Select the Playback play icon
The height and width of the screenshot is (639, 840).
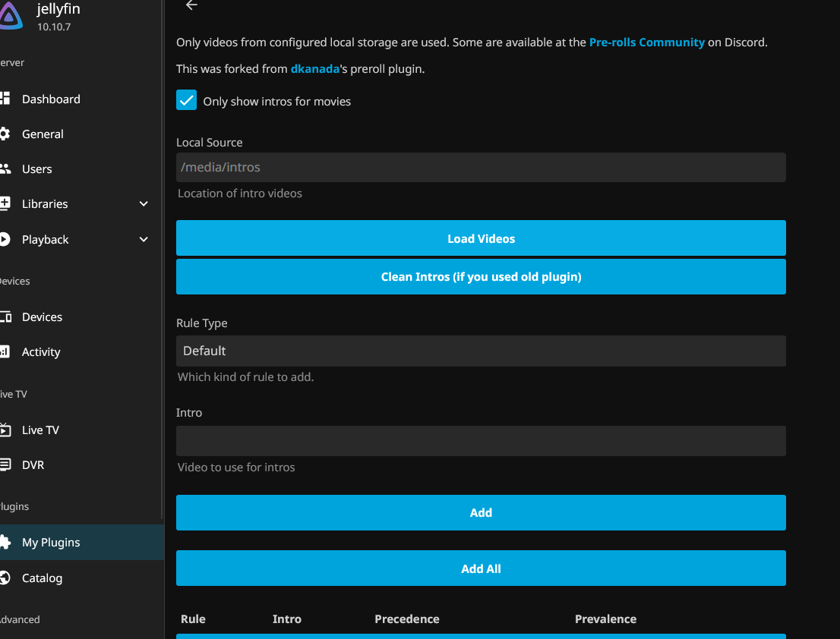[5, 239]
